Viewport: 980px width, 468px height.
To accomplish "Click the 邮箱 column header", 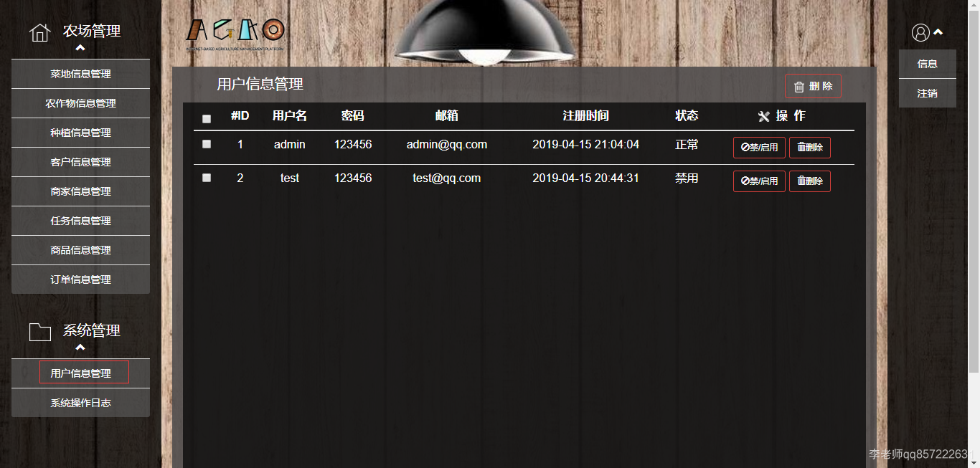I will click(447, 115).
